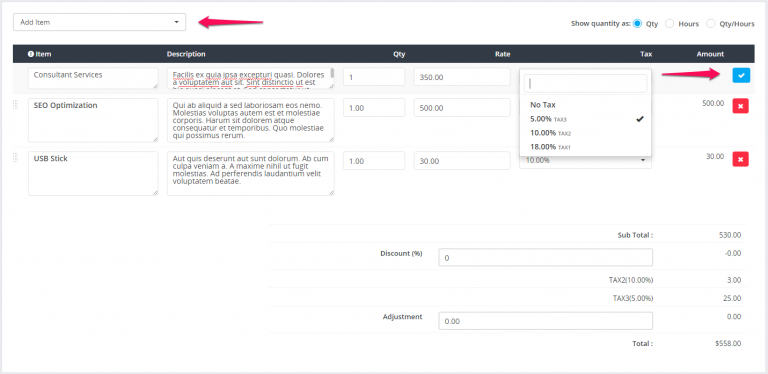Grab the drag handle of USB Stick row

(15, 157)
